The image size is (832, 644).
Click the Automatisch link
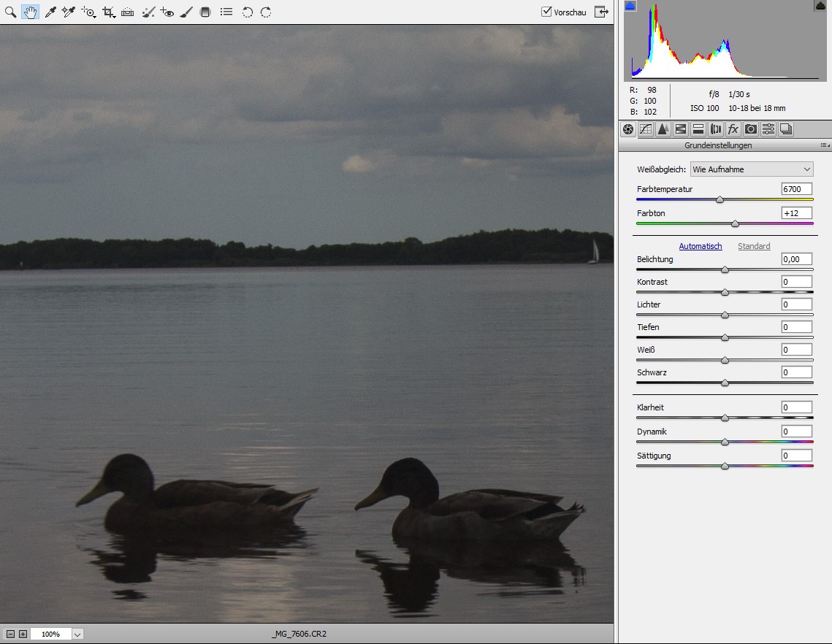click(x=701, y=246)
